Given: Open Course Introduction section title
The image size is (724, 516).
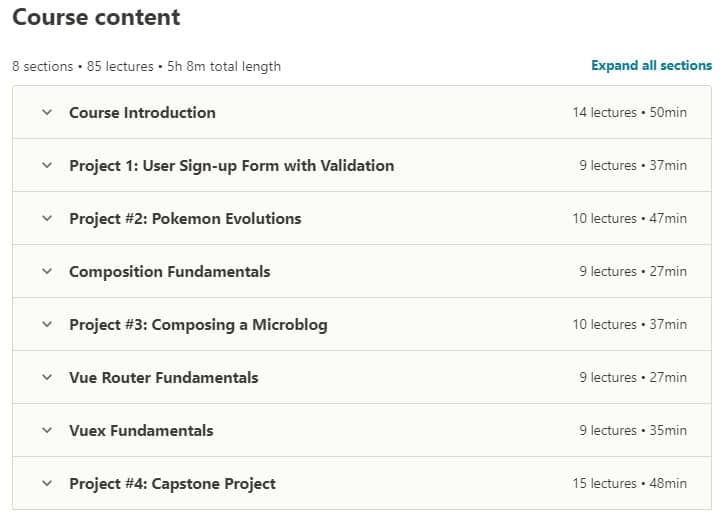Looking at the screenshot, I should 142,113.
